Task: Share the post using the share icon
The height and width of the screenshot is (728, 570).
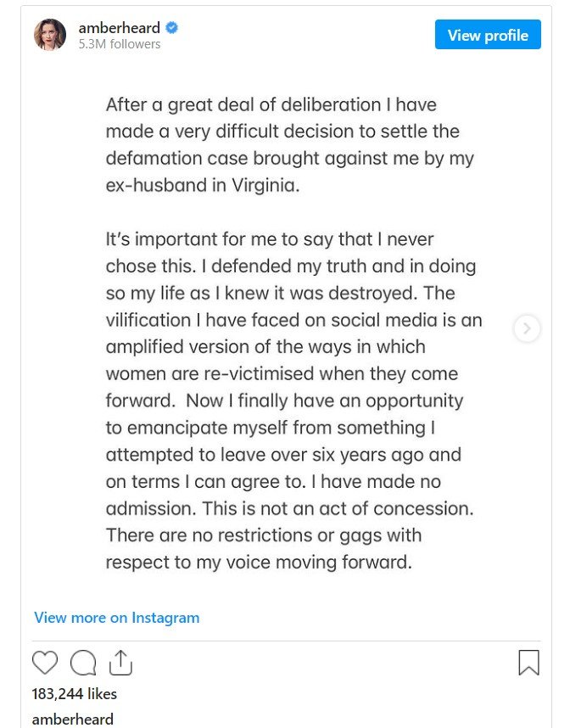Action: pyautogui.click(x=121, y=663)
